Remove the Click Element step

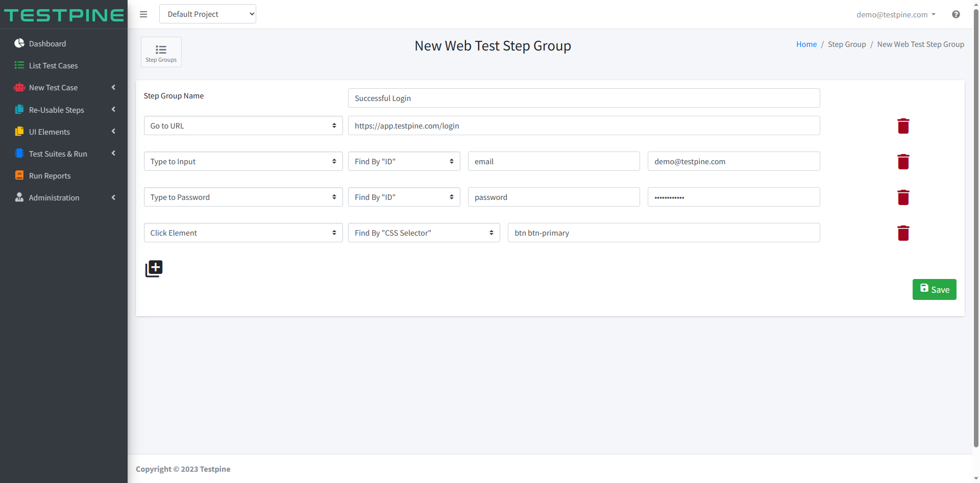pyautogui.click(x=903, y=233)
